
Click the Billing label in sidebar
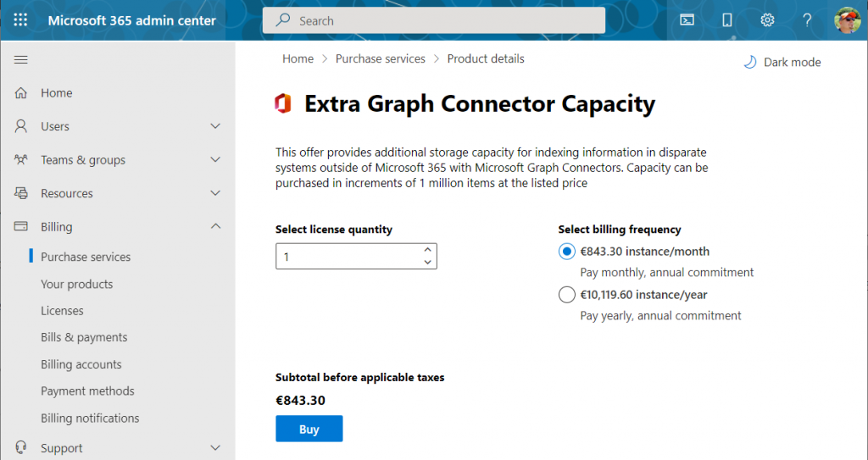(57, 227)
